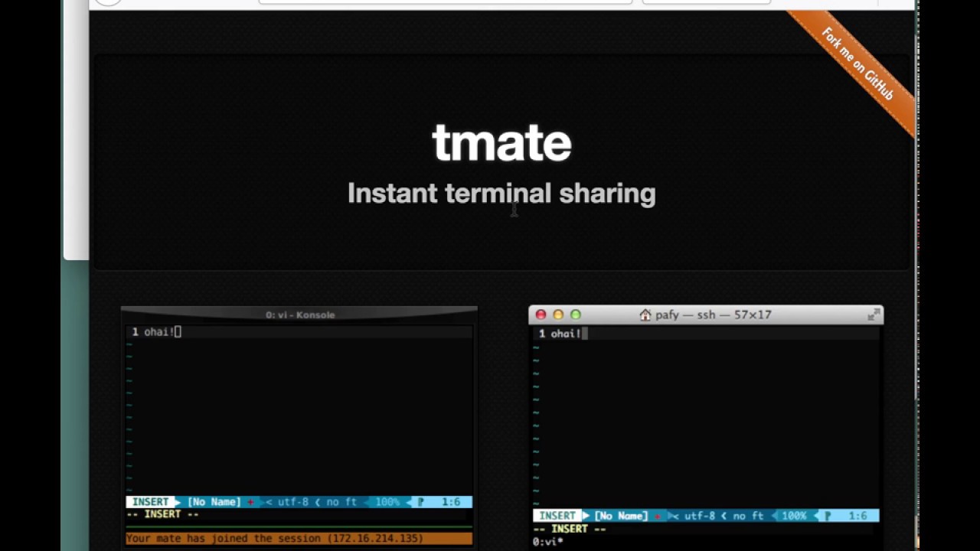The height and width of the screenshot is (551, 980).
Task: Click the -- INSERT -- line in pafy terminal
Action: pyautogui.click(x=569, y=529)
